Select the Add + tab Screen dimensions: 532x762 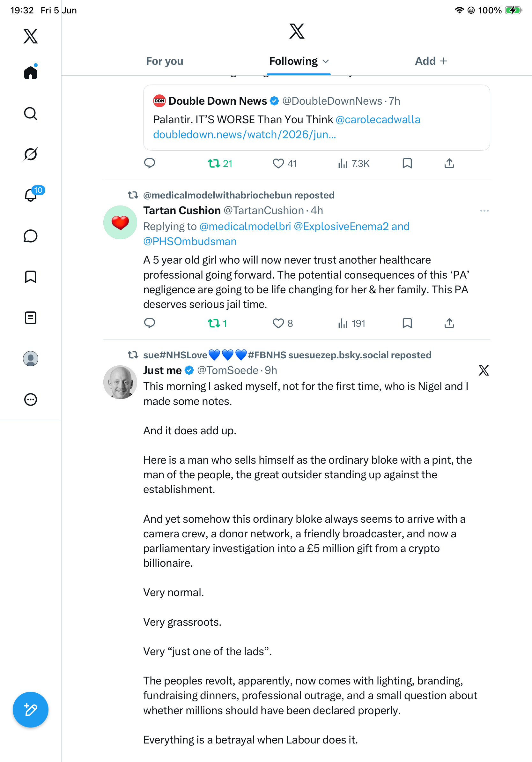(431, 61)
